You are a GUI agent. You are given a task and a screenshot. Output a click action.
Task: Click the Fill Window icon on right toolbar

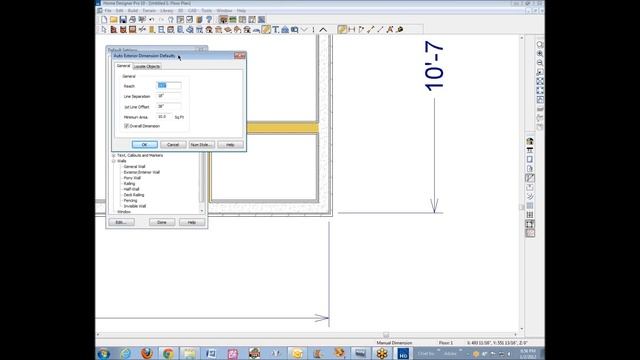[540, 81]
